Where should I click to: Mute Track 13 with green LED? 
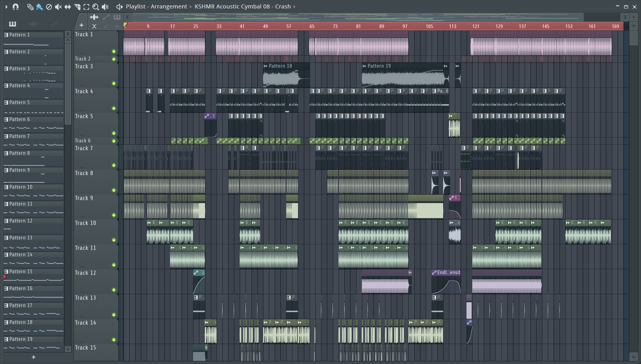click(x=114, y=315)
